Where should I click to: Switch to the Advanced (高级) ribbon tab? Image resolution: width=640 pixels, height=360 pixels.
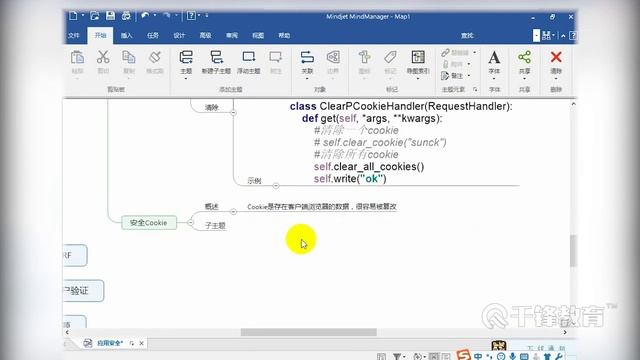pyautogui.click(x=205, y=36)
